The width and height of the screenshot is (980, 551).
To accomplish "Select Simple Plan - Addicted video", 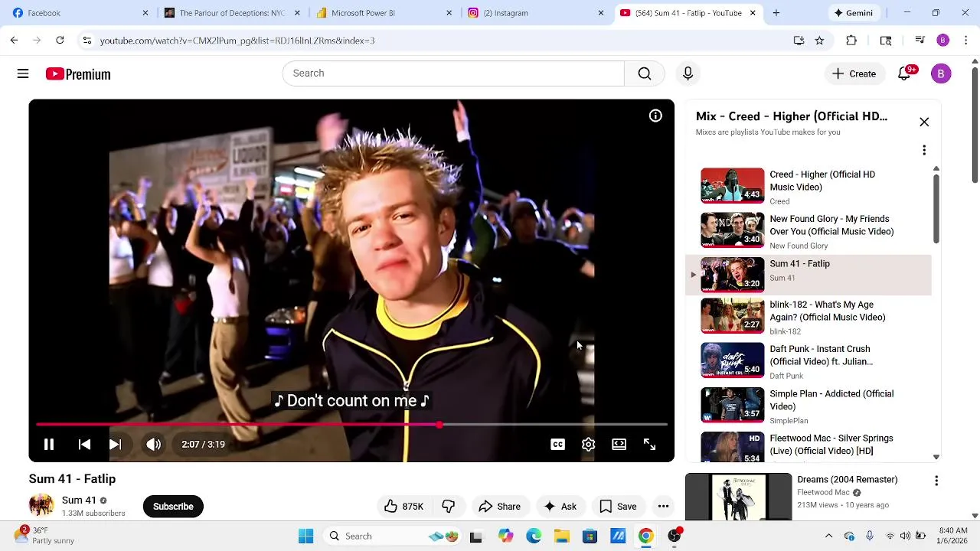I will (808, 406).
